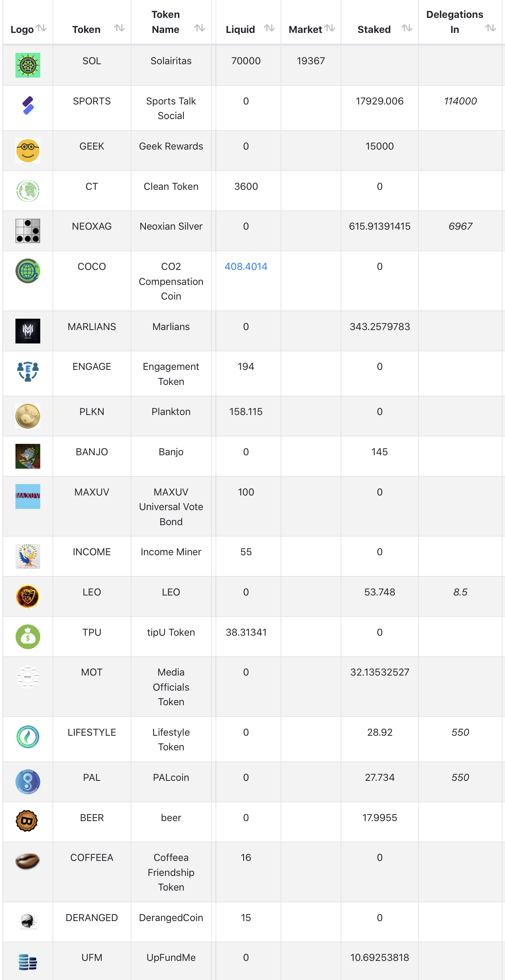Screen dimensions: 505x980
Task: Click the Market column header
Action: (305, 29)
